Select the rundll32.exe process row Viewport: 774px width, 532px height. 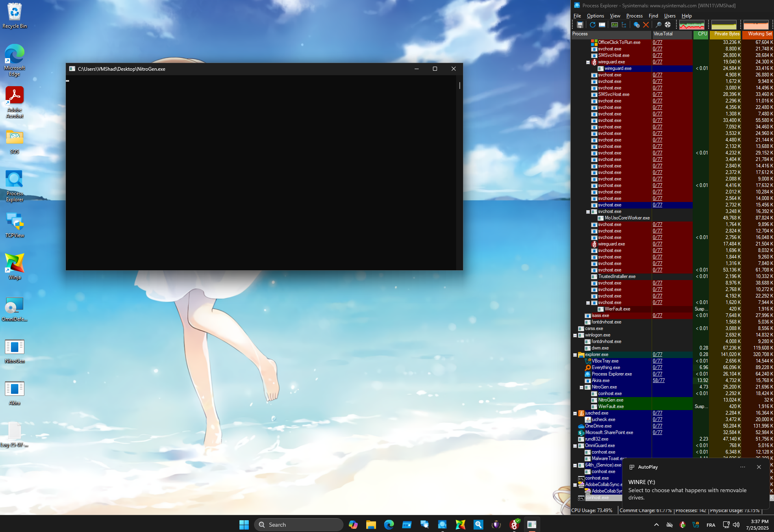point(672,439)
